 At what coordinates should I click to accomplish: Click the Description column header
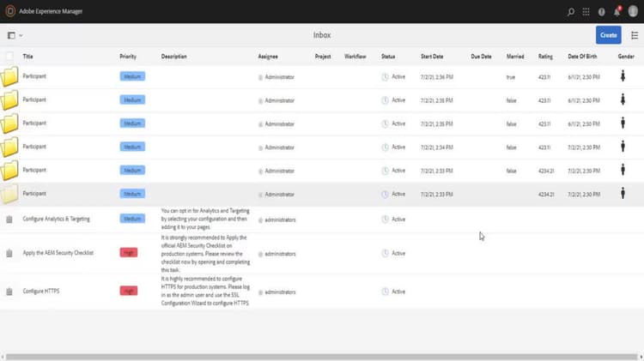point(173,57)
